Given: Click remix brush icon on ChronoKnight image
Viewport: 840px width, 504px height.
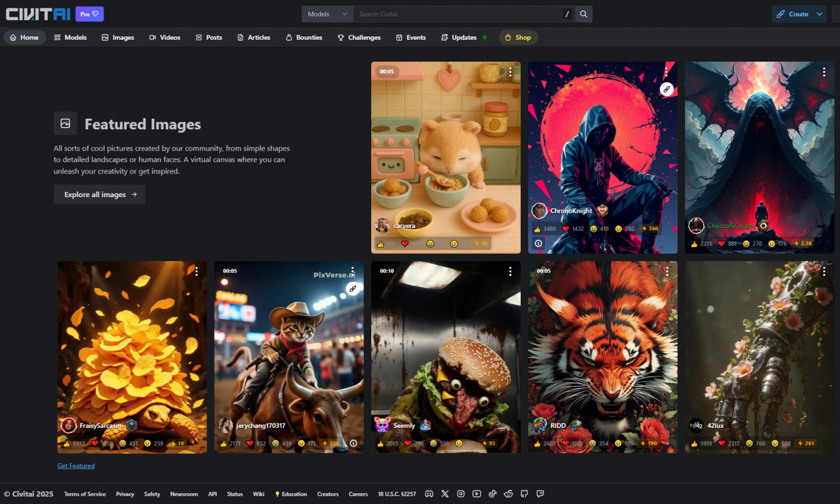Looking at the screenshot, I should pos(666,89).
